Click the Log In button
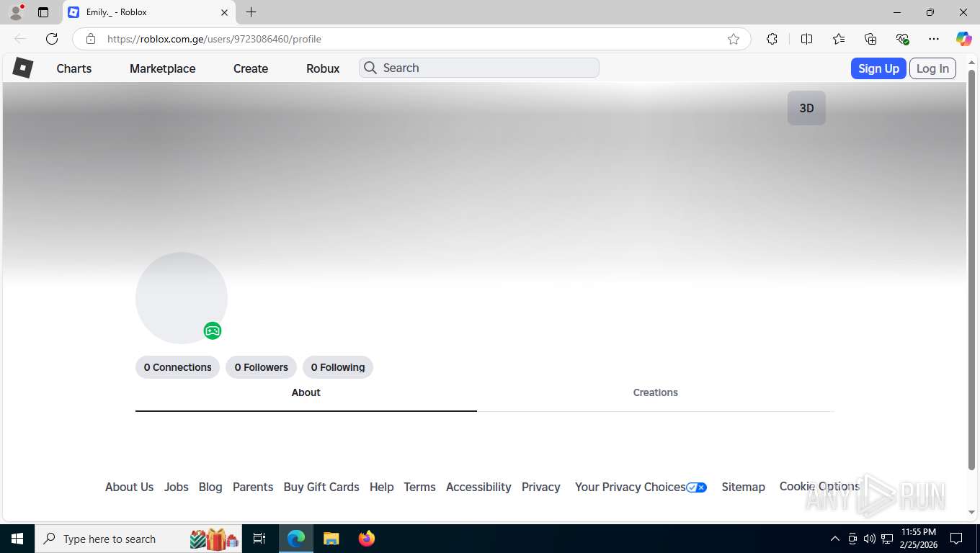980x553 pixels. (x=932, y=68)
